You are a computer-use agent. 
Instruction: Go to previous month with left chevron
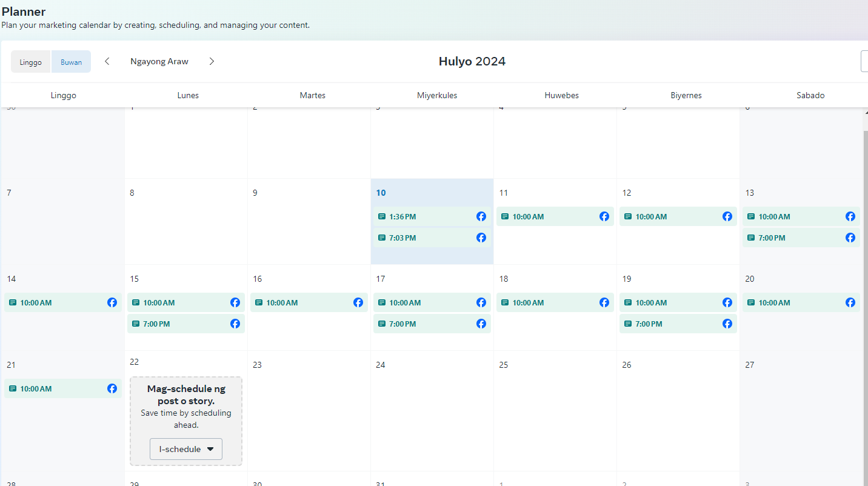point(107,61)
